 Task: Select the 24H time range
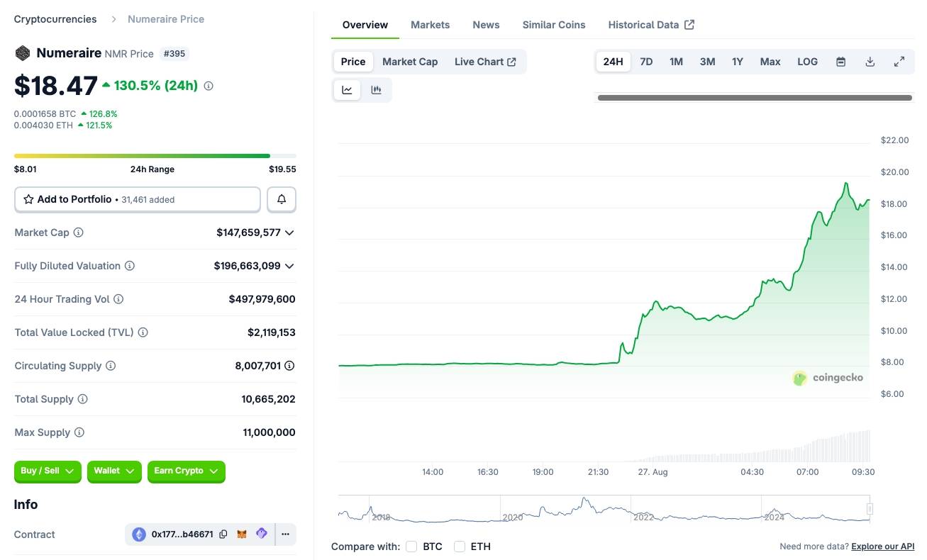click(613, 62)
